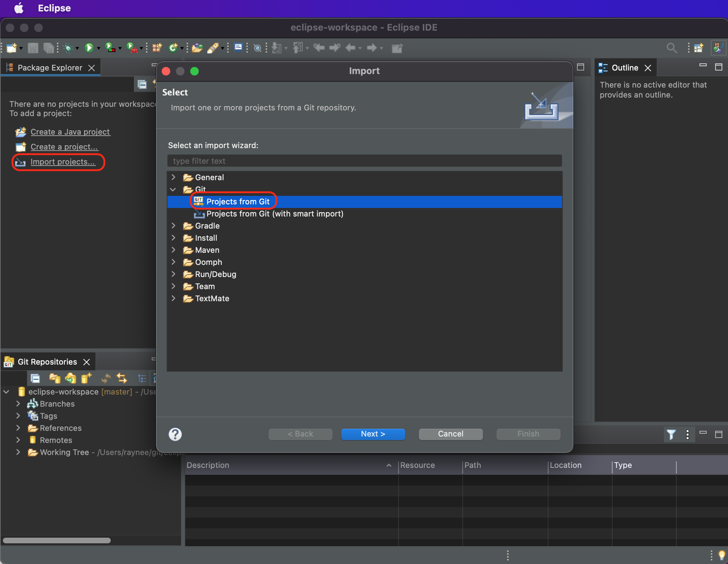Viewport: 728px width, 564px height.
Task: Click Add existing local Git repository icon
Action: click(54, 378)
